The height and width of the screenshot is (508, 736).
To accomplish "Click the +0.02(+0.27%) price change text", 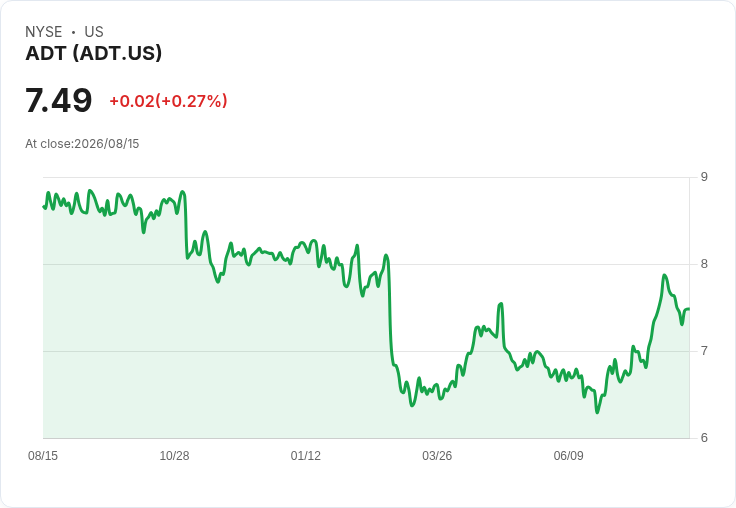I will tap(169, 101).
